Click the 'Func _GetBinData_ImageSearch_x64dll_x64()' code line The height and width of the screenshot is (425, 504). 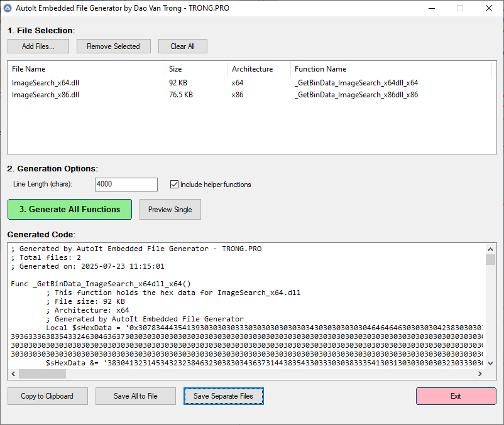(101, 284)
